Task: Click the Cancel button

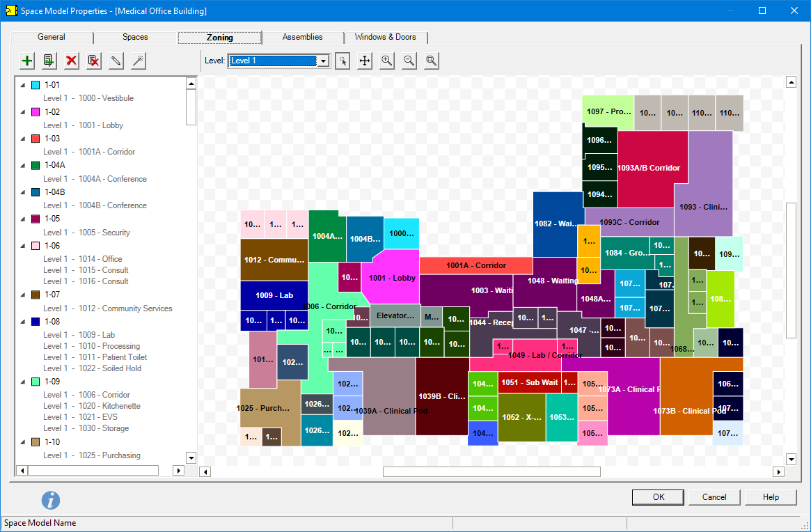Action: pyautogui.click(x=714, y=496)
